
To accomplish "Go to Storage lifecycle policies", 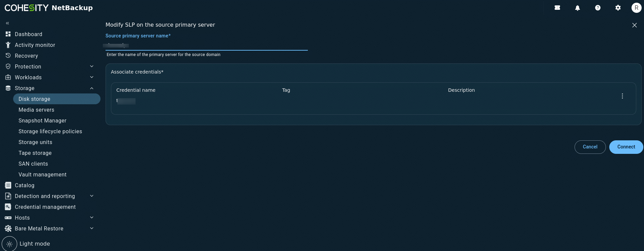I will tap(50, 131).
